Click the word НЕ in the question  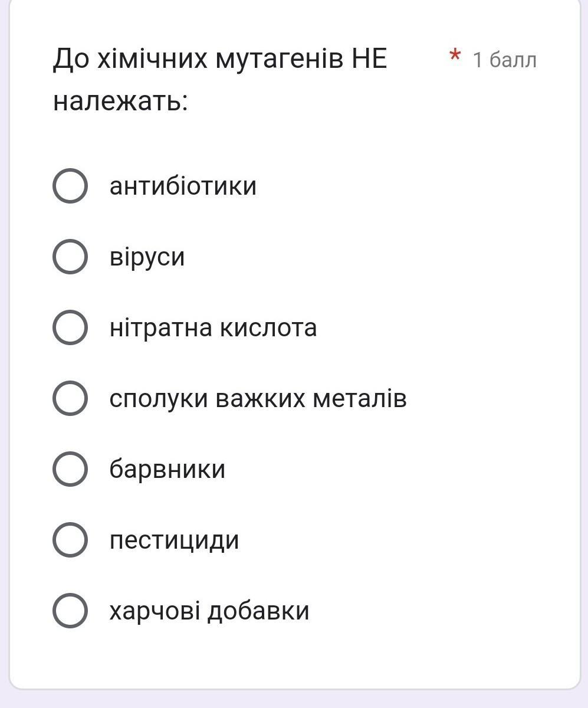(369, 59)
